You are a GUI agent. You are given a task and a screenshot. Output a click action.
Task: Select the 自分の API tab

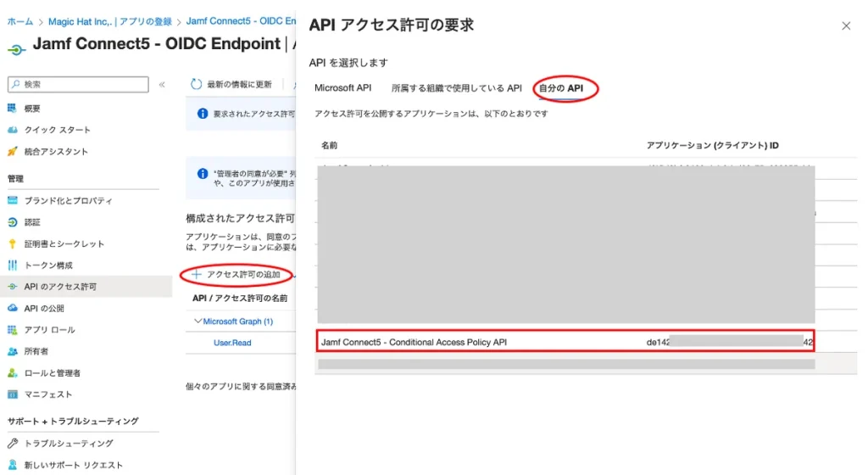click(562, 88)
